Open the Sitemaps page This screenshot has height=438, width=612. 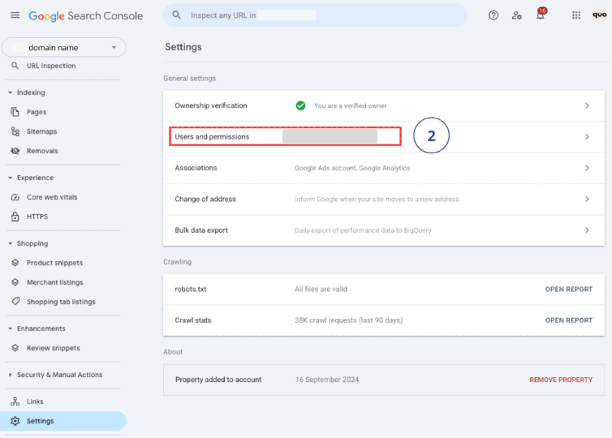[42, 132]
